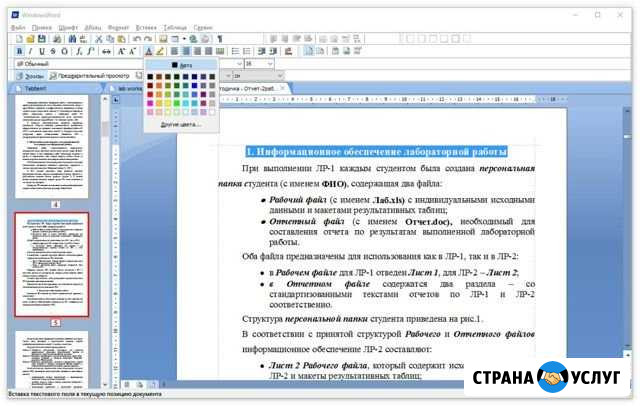Click the Save document icon

point(43,38)
